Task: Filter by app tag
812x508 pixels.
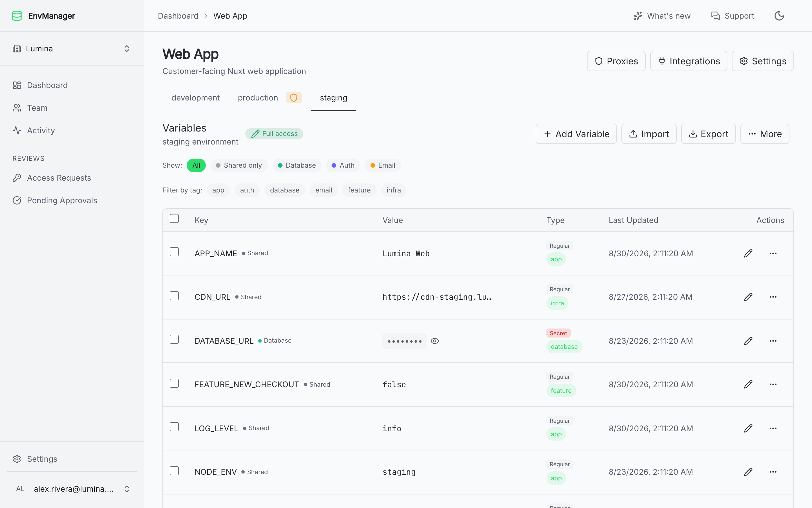Action: coord(218,190)
